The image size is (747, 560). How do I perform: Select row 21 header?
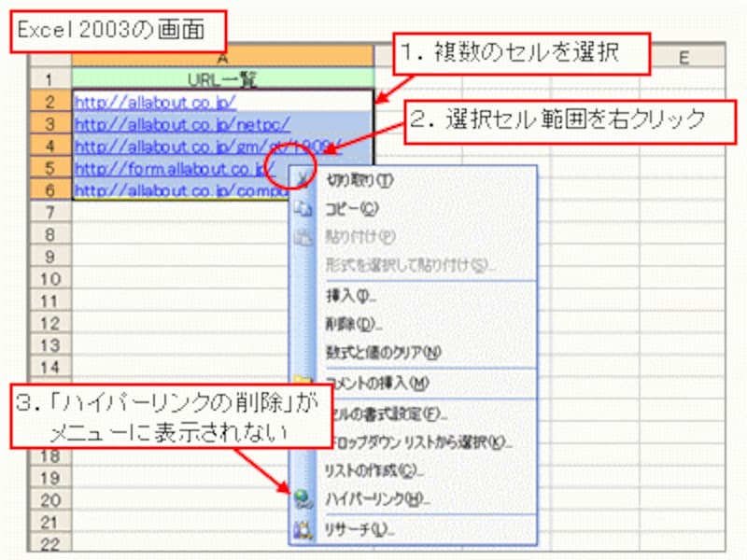tap(50, 523)
